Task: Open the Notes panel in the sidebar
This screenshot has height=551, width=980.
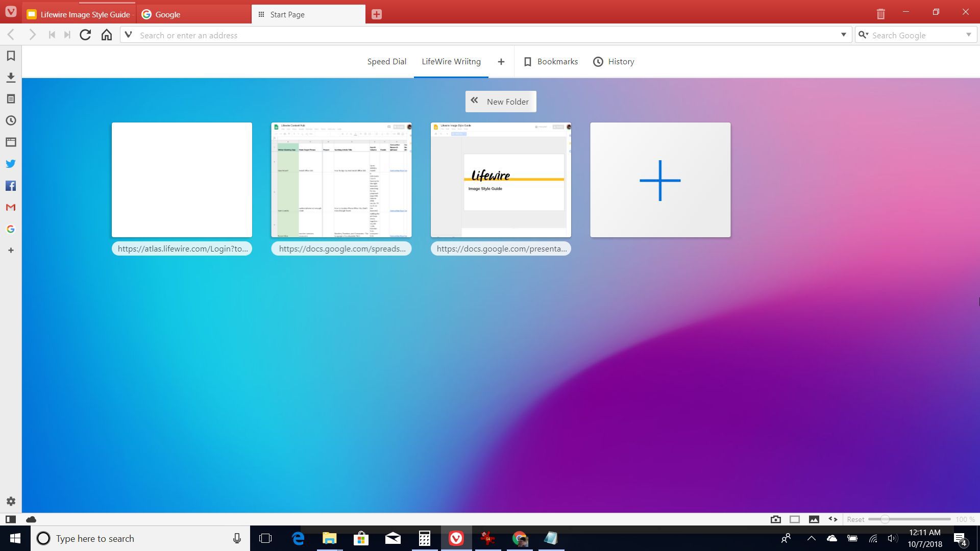Action: (11, 99)
